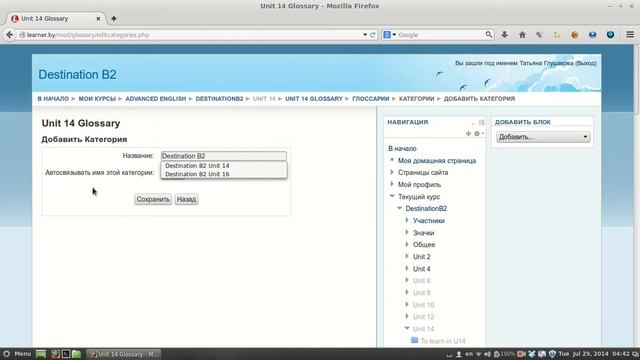640x360 pixels.
Task: Go to В НАЧАЛО breadcrumb
Action: (53, 99)
